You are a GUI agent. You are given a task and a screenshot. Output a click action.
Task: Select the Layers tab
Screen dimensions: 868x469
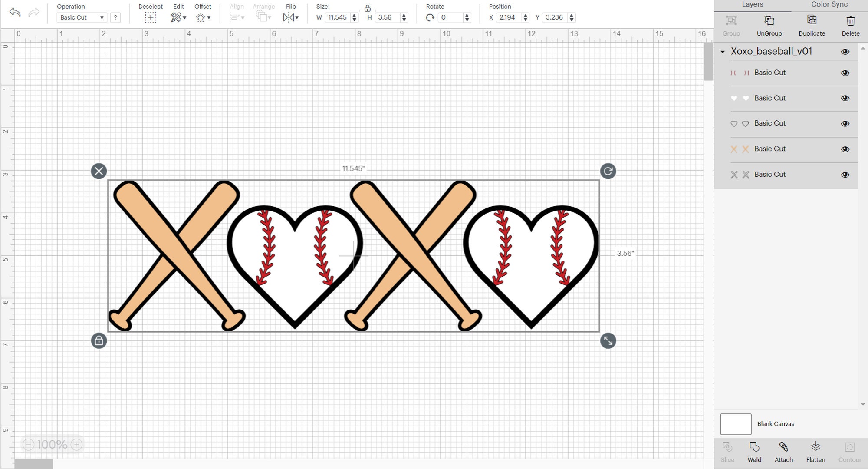tap(752, 4)
